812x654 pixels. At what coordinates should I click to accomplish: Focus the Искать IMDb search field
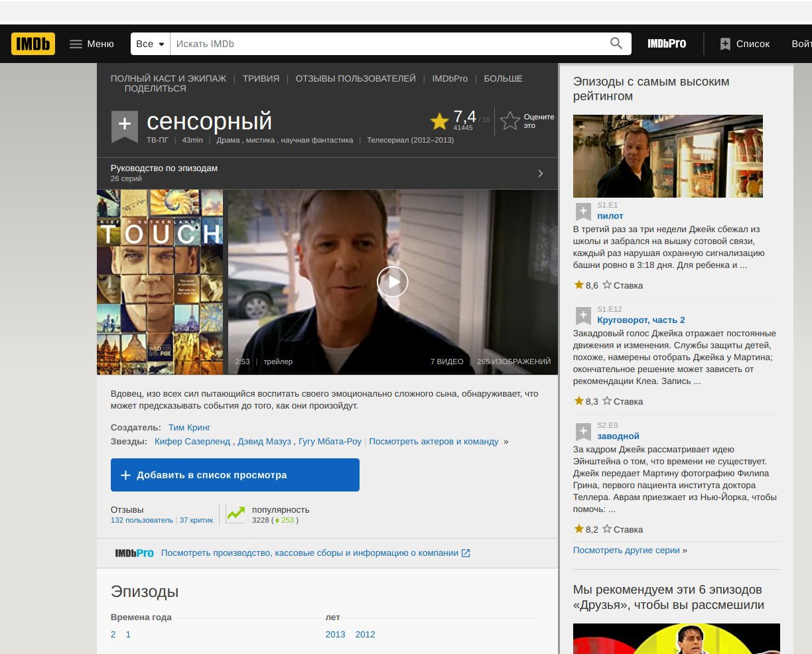tap(388, 44)
